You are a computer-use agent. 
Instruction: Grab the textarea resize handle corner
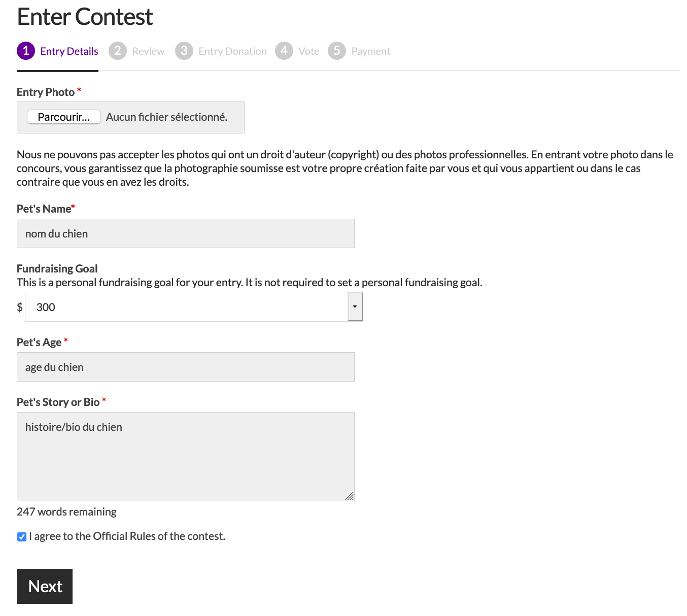[x=350, y=496]
